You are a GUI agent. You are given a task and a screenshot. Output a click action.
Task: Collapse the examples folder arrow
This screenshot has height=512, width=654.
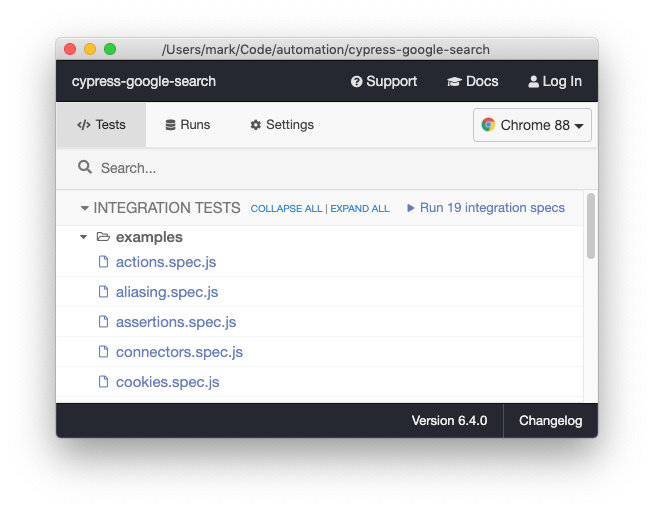pyautogui.click(x=83, y=237)
